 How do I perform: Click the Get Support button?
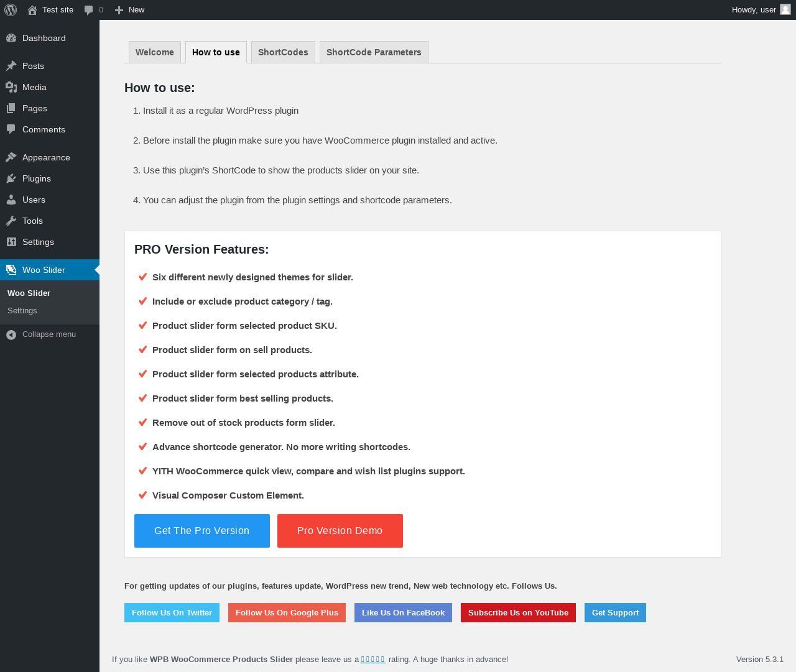tap(615, 612)
